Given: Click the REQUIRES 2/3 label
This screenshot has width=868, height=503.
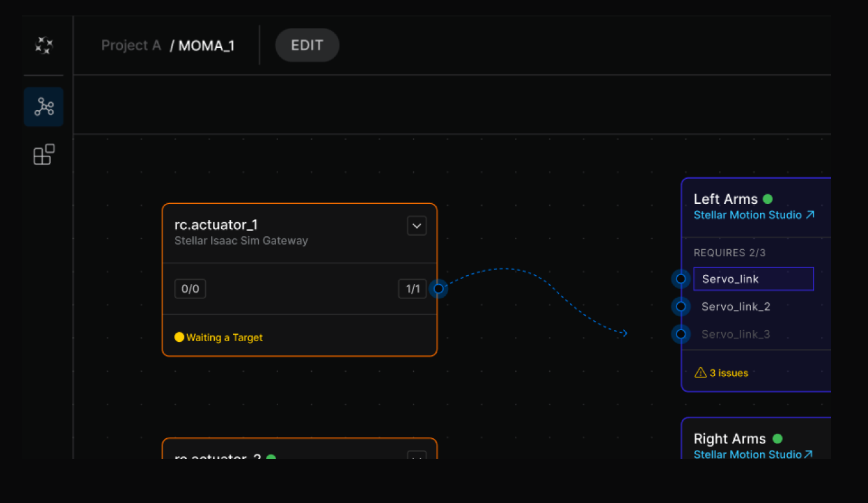Looking at the screenshot, I should click(x=730, y=253).
